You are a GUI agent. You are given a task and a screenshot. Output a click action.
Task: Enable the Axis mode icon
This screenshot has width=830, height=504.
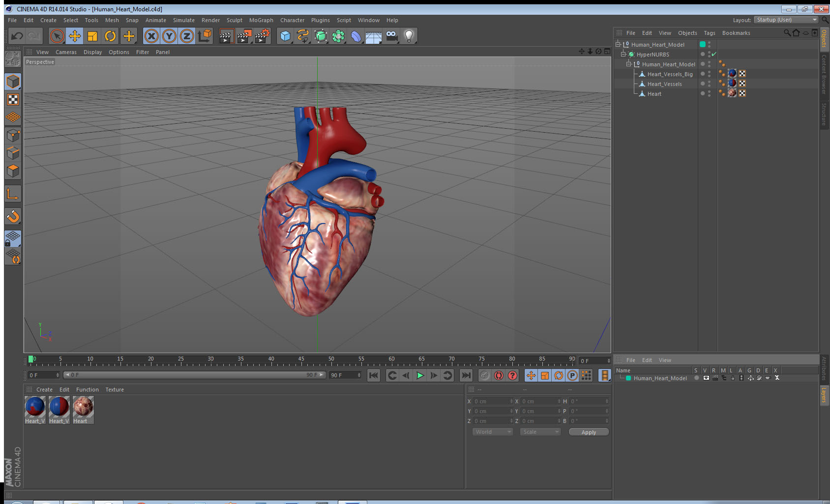[x=13, y=194]
